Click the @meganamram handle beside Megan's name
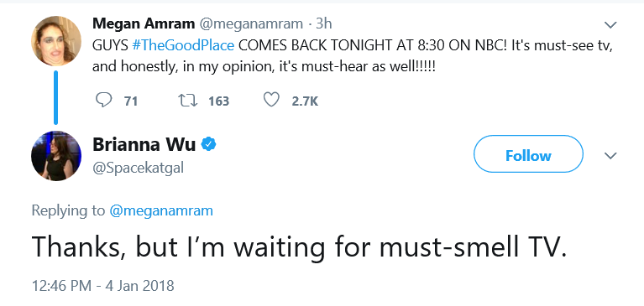644x306 pixels. [x=251, y=23]
